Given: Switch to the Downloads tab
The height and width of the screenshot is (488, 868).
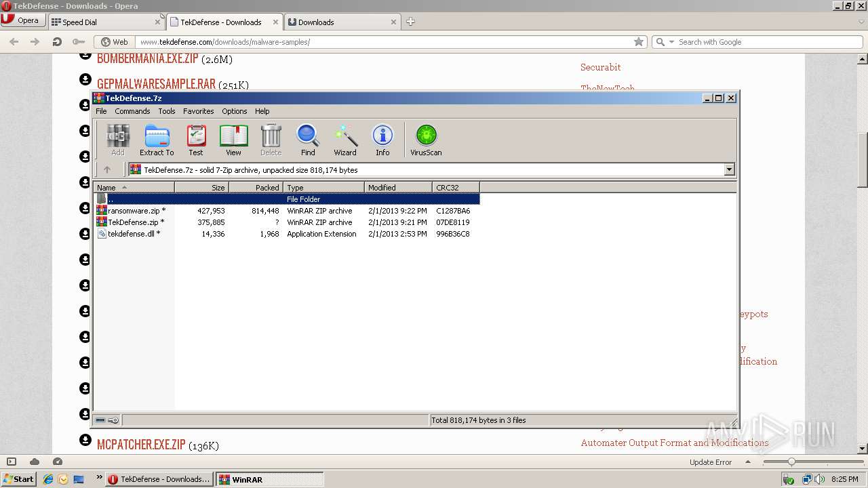Looking at the screenshot, I should point(342,22).
